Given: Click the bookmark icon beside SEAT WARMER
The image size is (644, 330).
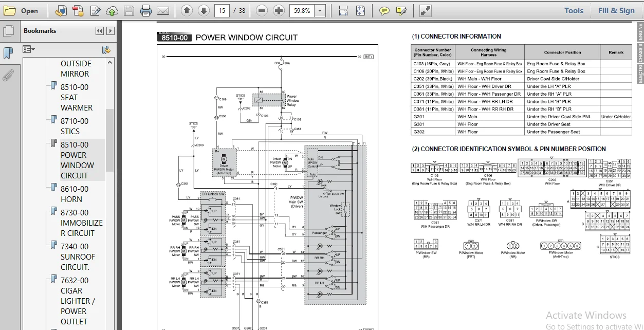Looking at the screenshot, I should pyautogui.click(x=53, y=87).
